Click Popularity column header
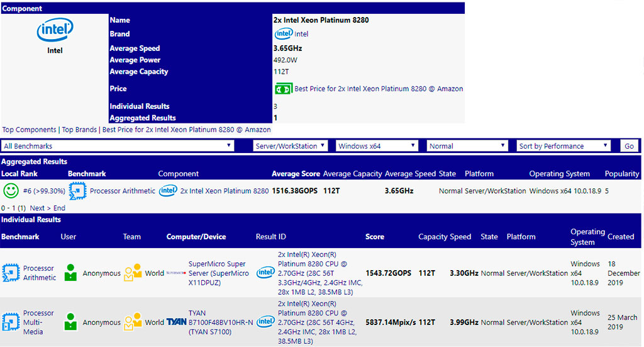 click(622, 174)
